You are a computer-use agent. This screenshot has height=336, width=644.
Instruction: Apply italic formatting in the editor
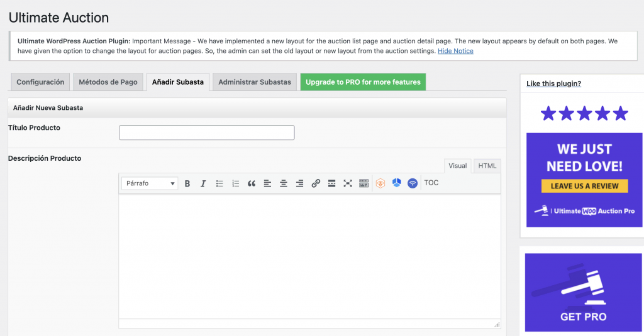coord(203,183)
